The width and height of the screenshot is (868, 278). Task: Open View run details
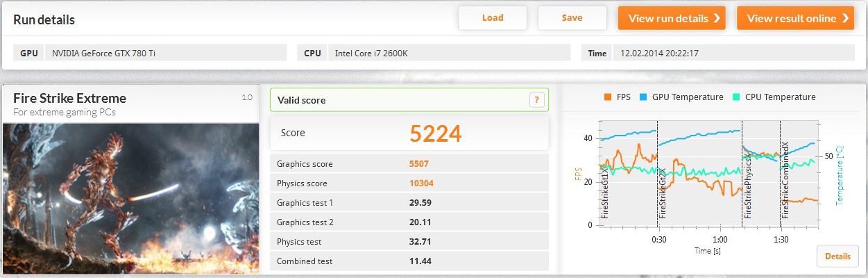[671, 19]
